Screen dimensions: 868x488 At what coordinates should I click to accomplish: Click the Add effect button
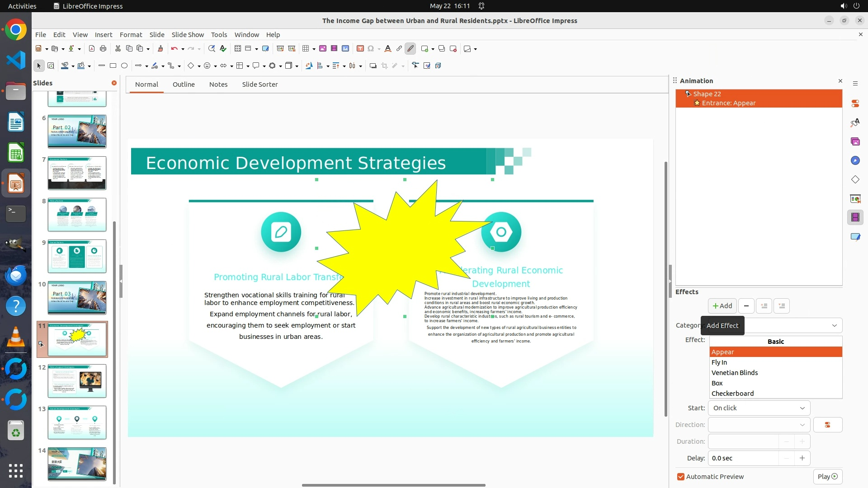722,306
